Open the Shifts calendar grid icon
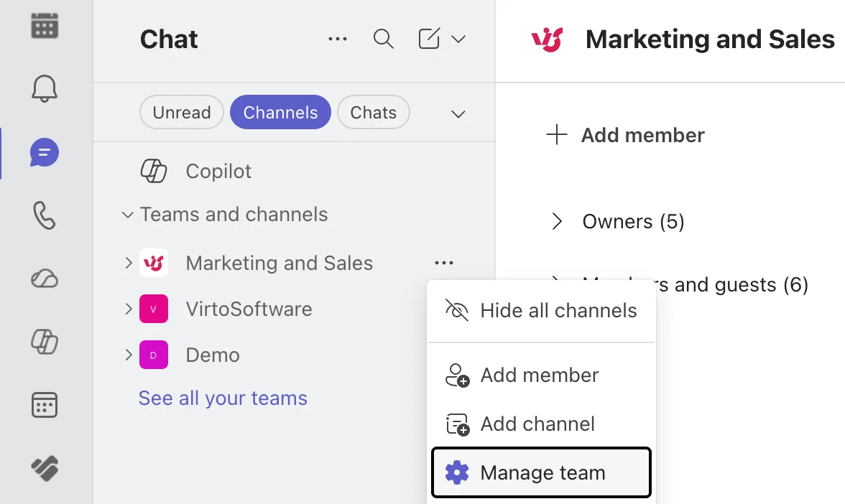845x504 pixels. 45,405
